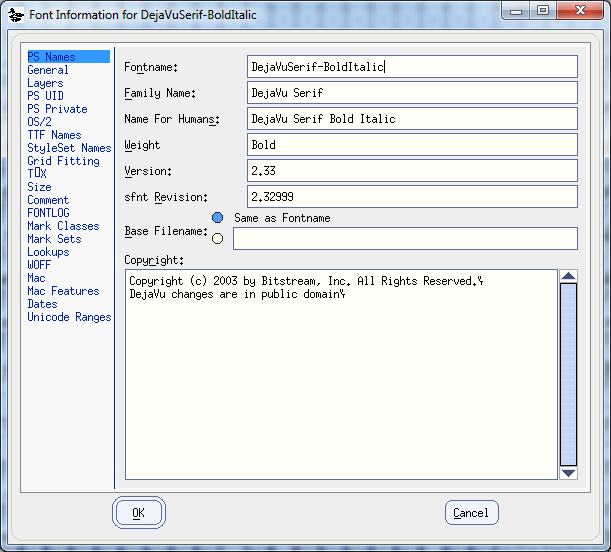View the Unicode Ranges section
611x552 pixels.
click(x=69, y=317)
